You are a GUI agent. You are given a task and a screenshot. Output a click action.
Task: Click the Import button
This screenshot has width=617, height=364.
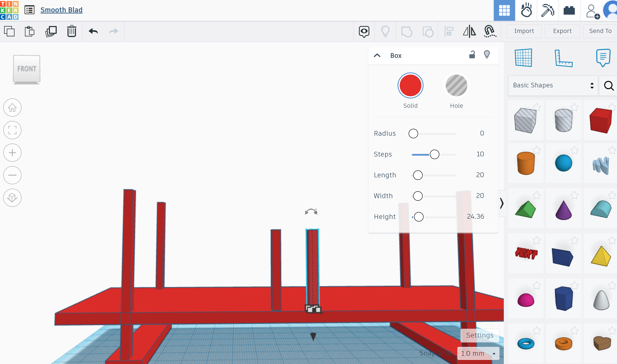point(523,31)
